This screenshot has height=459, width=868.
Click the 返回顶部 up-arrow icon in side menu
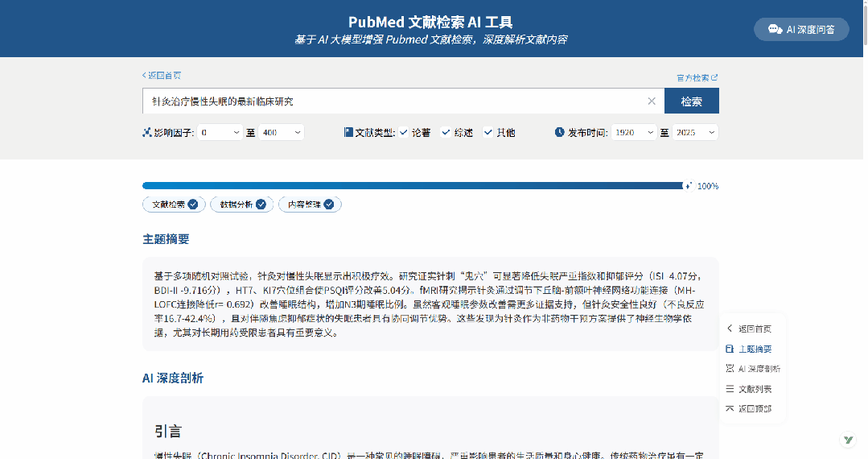pos(730,408)
